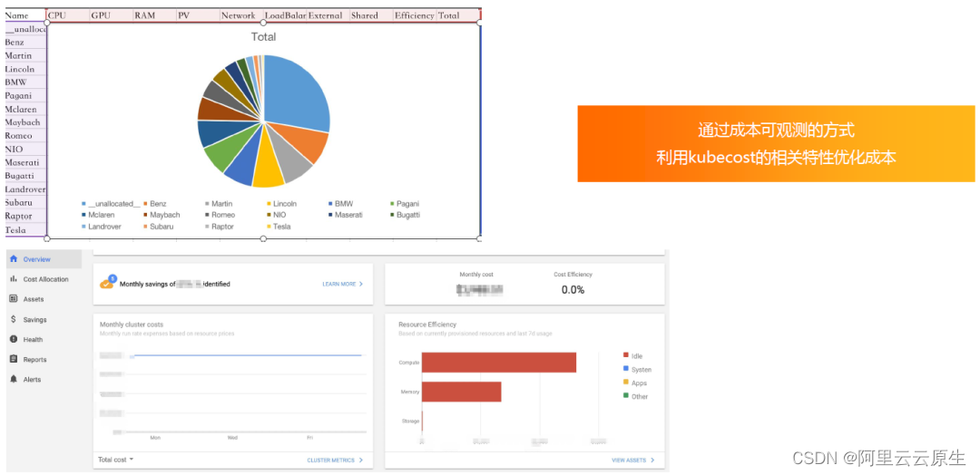The height and width of the screenshot is (475, 980).
Task: Click the Alerts bell icon
Action: coord(13,379)
